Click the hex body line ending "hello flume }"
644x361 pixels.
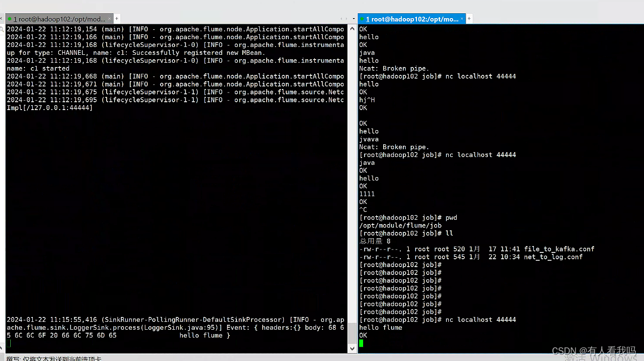[118, 336]
